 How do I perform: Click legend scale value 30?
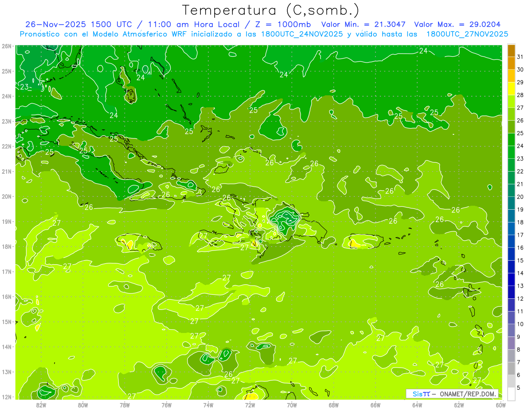520,70
